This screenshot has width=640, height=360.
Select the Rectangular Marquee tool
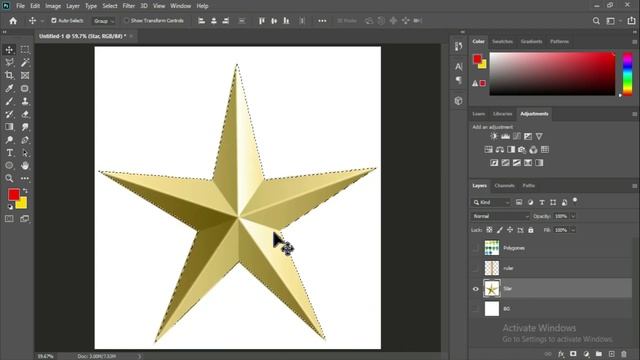(25, 50)
